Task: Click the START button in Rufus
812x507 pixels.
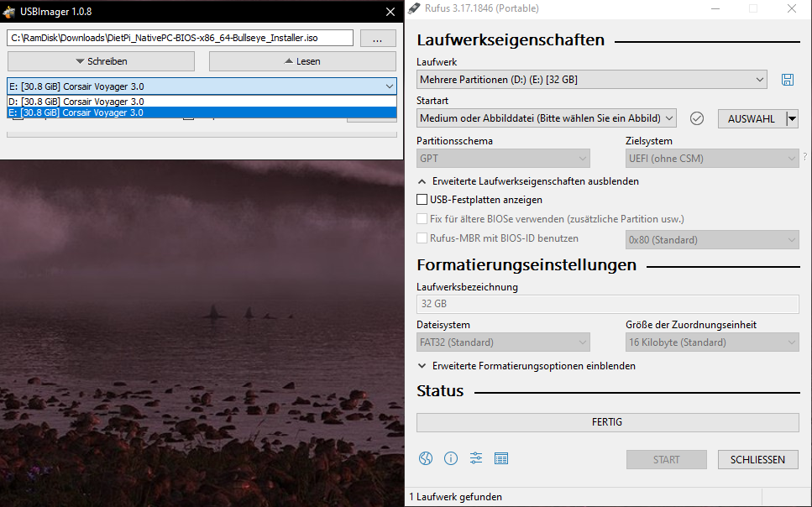Action: click(667, 459)
